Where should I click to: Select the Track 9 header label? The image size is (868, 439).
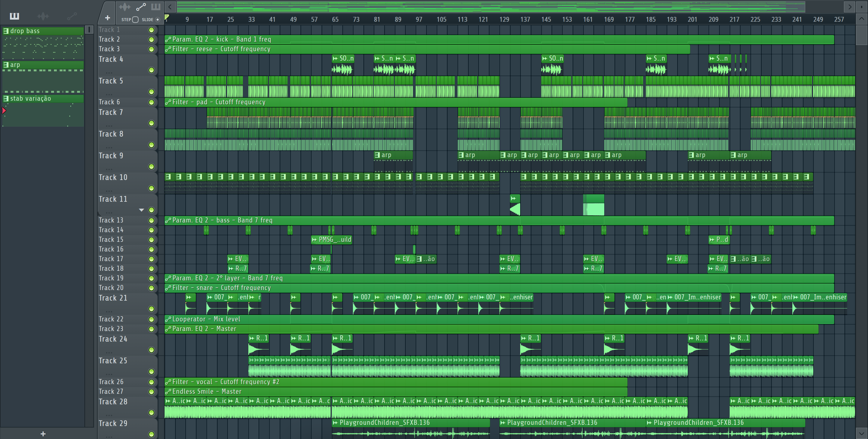(x=111, y=156)
